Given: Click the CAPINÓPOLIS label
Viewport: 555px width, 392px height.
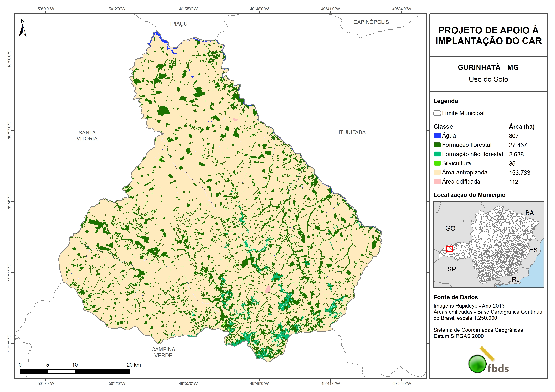Looking at the screenshot, I should (371, 22).
